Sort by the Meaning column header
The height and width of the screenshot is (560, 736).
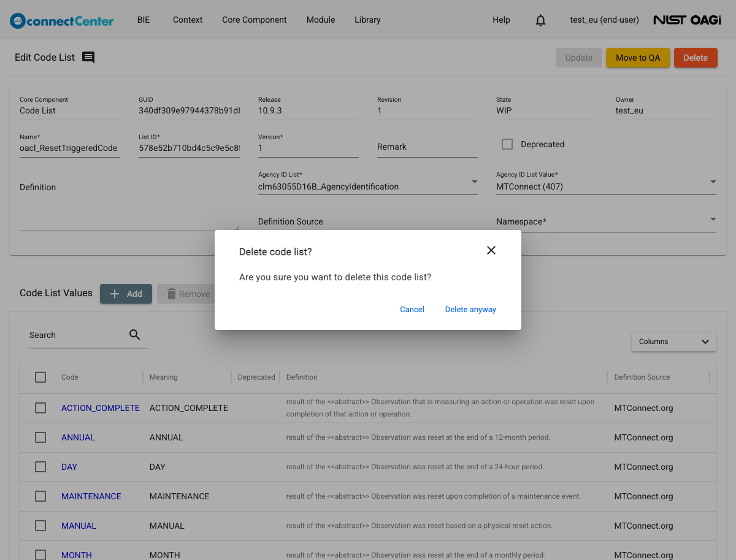pyautogui.click(x=164, y=377)
